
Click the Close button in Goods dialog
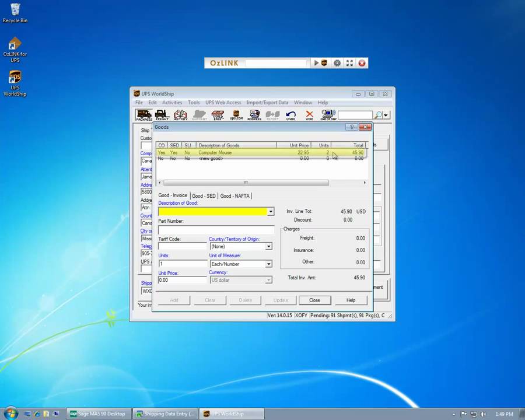click(x=315, y=300)
